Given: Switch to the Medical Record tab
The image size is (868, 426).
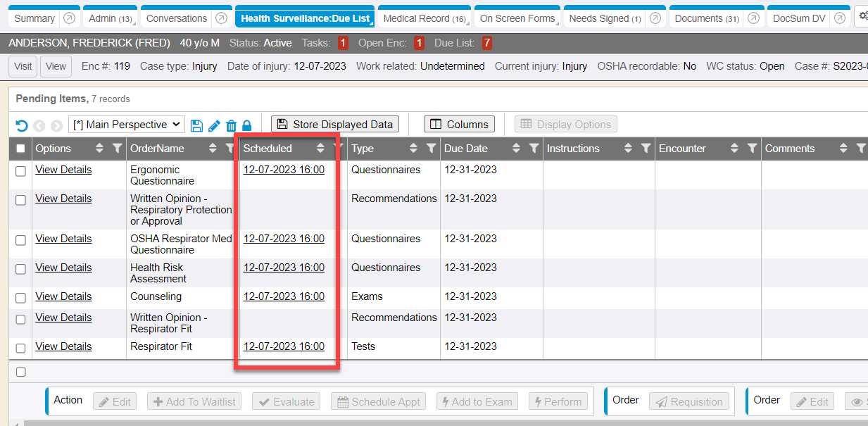Looking at the screenshot, I should [x=424, y=19].
